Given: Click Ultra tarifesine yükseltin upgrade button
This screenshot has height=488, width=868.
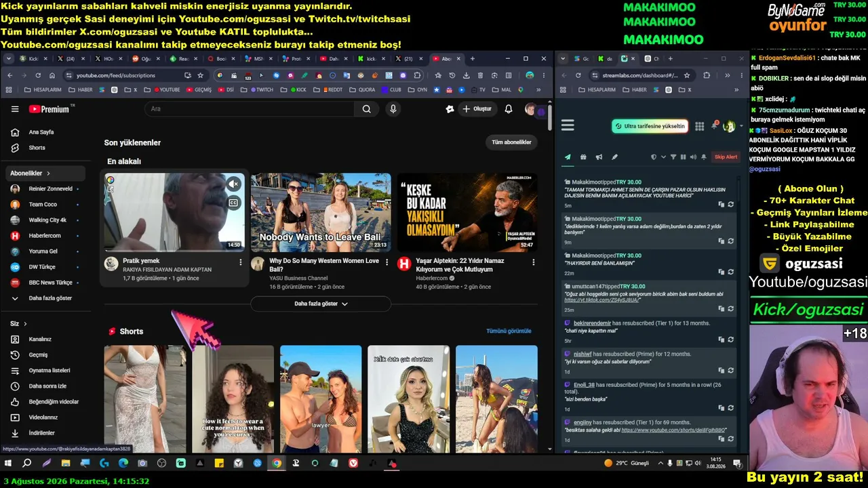Looking at the screenshot, I should pyautogui.click(x=650, y=126).
